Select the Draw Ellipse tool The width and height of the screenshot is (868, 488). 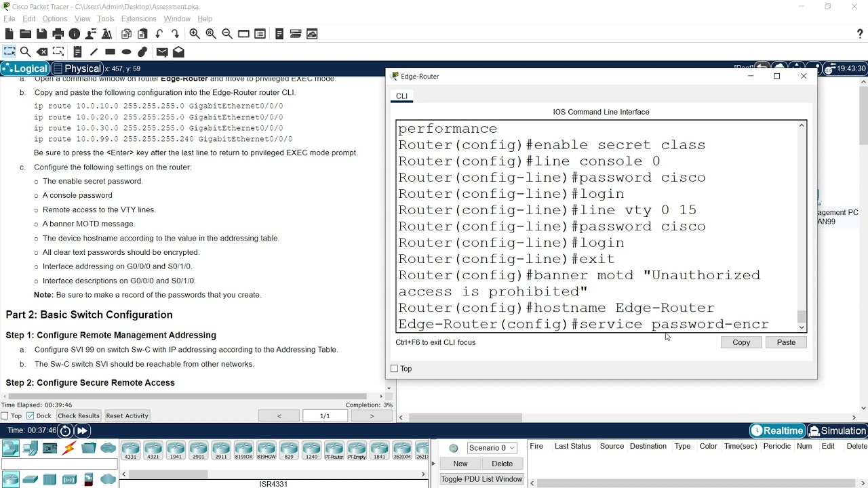click(126, 52)
